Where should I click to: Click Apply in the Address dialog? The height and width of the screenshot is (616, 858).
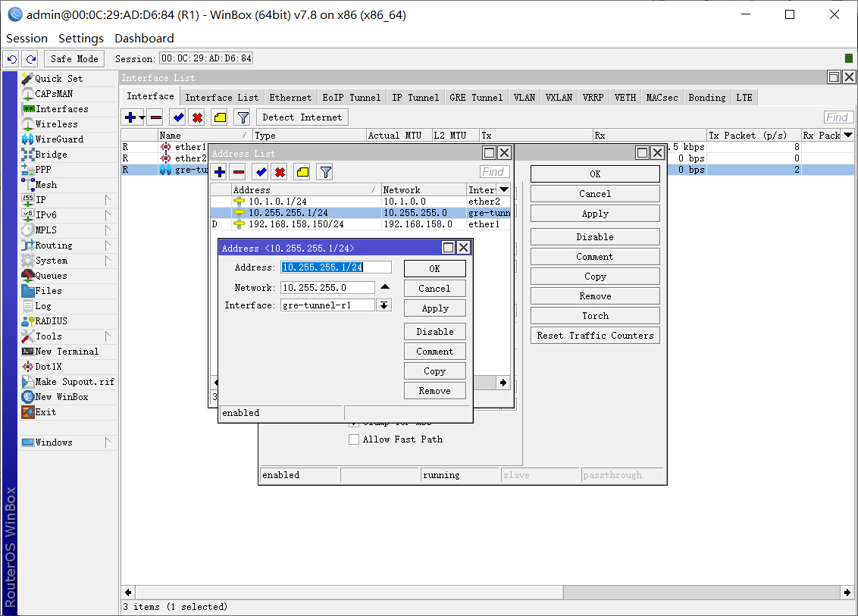(434, 308)
